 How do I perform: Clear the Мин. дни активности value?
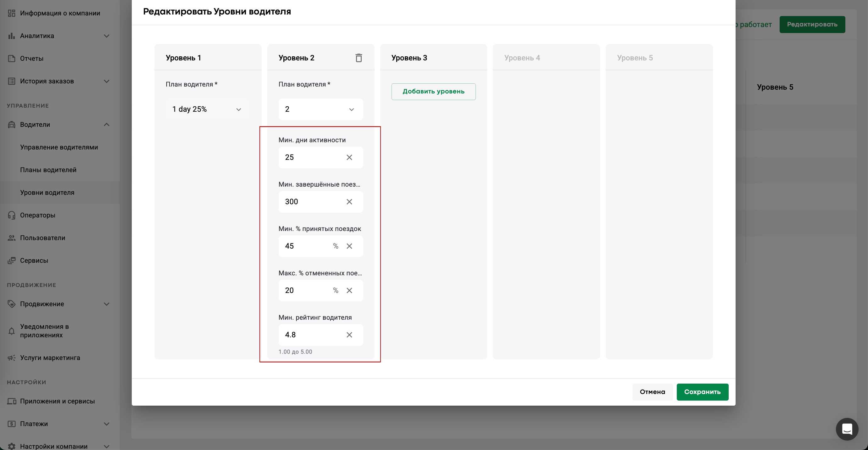[x=349, y=157]
